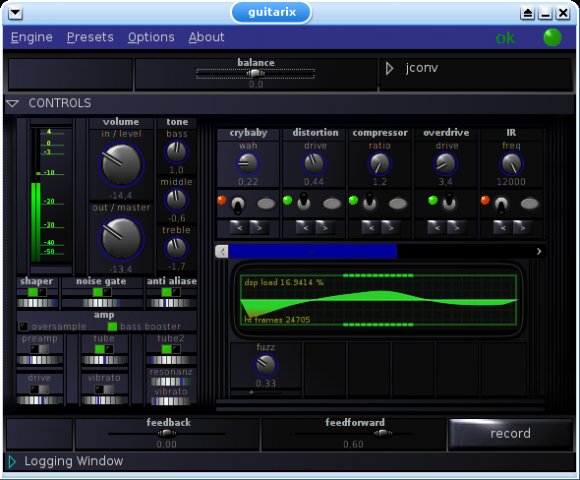Image resolution: width=580 pixels, height=480 pixels.
Task: Expand the Logging Window
Action: [12, 462]
